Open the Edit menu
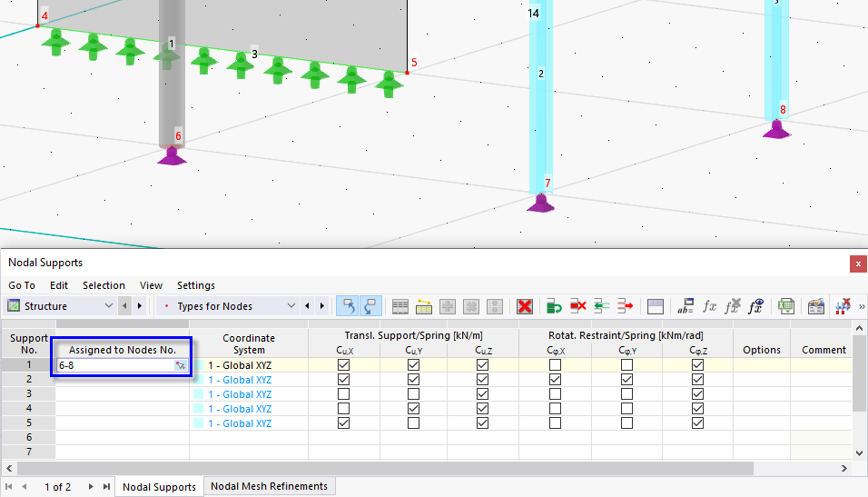This screenshot has height=497, width=868. coord(59,285)
